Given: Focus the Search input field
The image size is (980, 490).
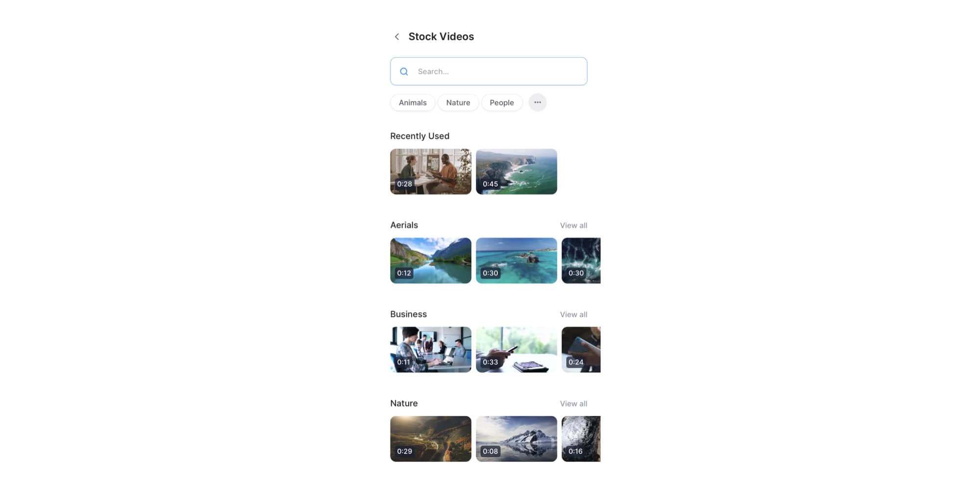Looking at the screenshot, I should pyautogui.click(x=489, y=72).
